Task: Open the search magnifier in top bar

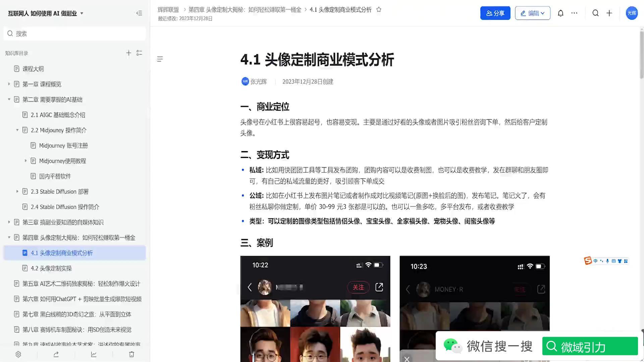Action: point(595,13)
